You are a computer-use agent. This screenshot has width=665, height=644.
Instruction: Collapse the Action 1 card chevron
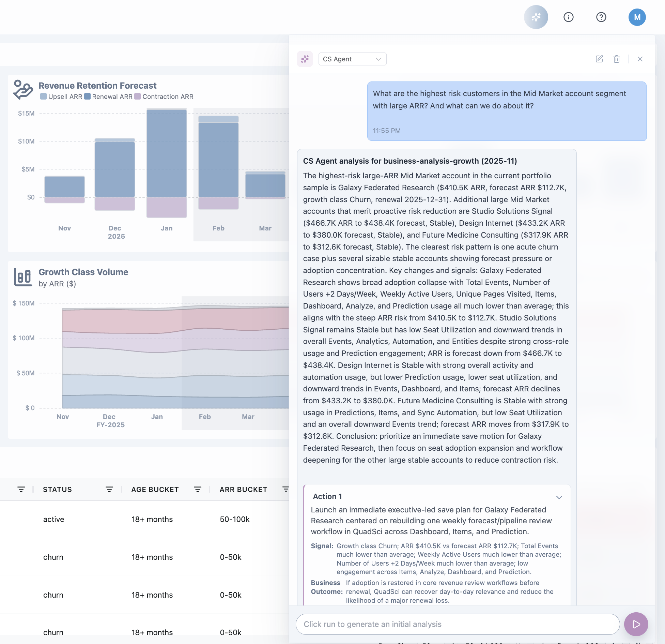click(559, 497)
